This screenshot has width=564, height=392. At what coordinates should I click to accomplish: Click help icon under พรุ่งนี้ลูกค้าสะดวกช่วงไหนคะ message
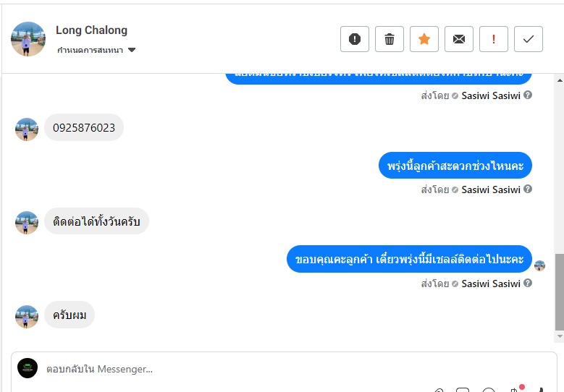click(x=528, y=189)
